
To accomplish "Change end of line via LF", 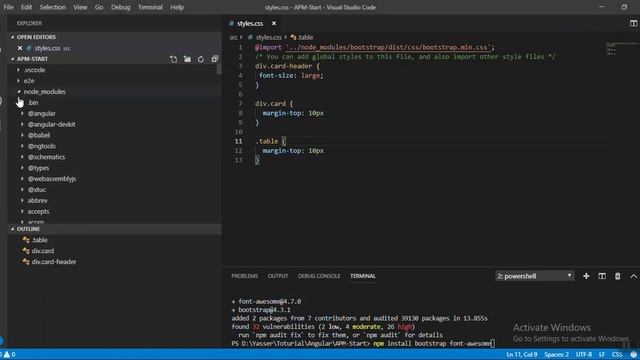I will click(x=602, y=355).
